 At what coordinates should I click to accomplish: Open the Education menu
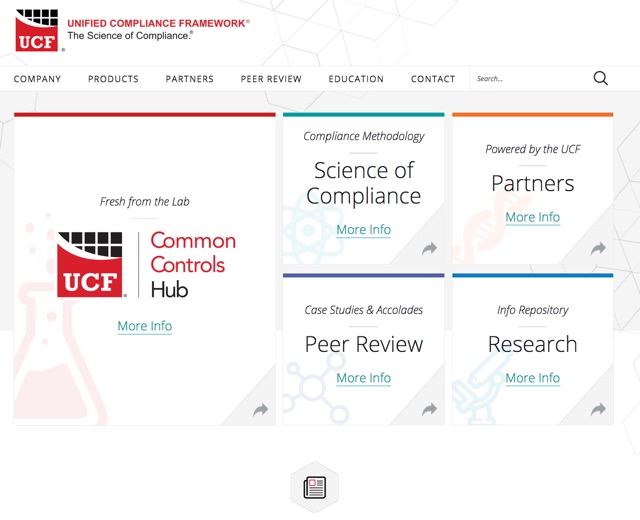356,79
